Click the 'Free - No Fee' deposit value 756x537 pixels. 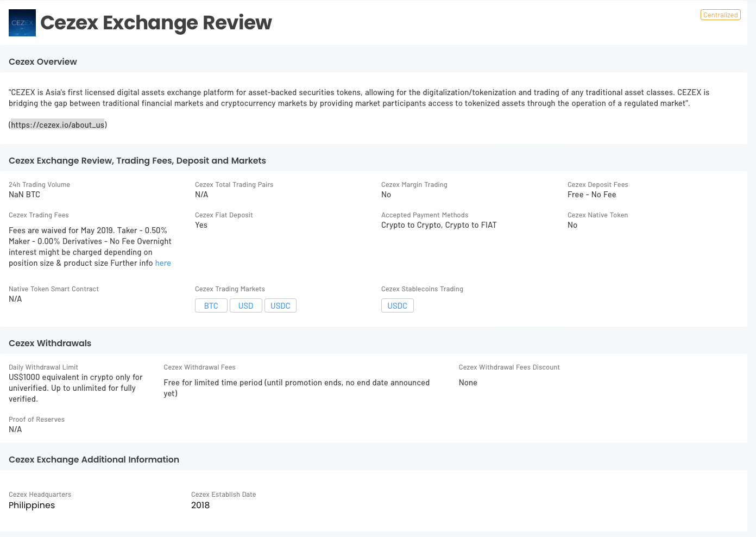[592, 195]
